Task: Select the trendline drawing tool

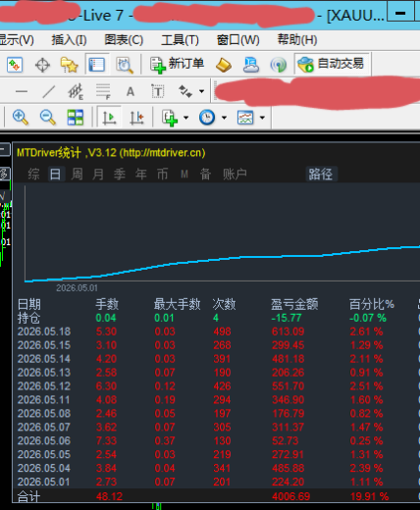Action: (x=49, y=91)
